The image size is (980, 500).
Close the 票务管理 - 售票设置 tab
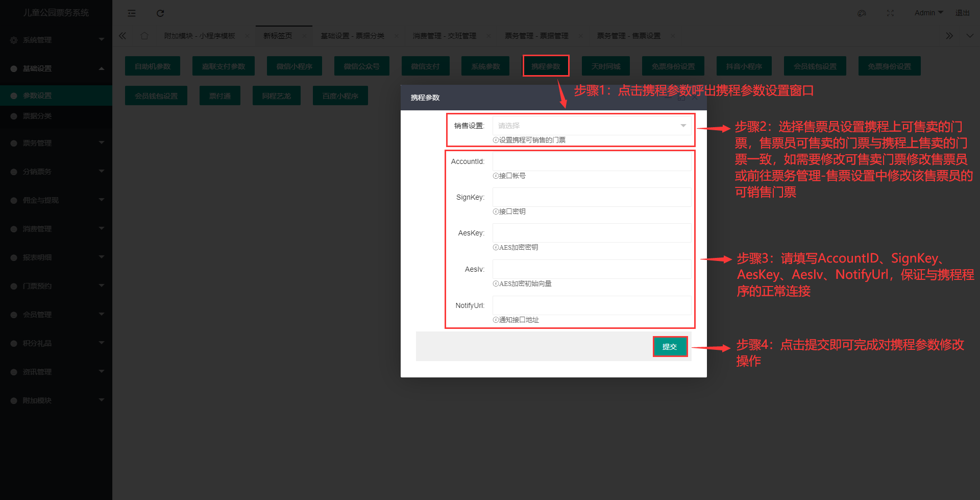click(x=673, y=36)
